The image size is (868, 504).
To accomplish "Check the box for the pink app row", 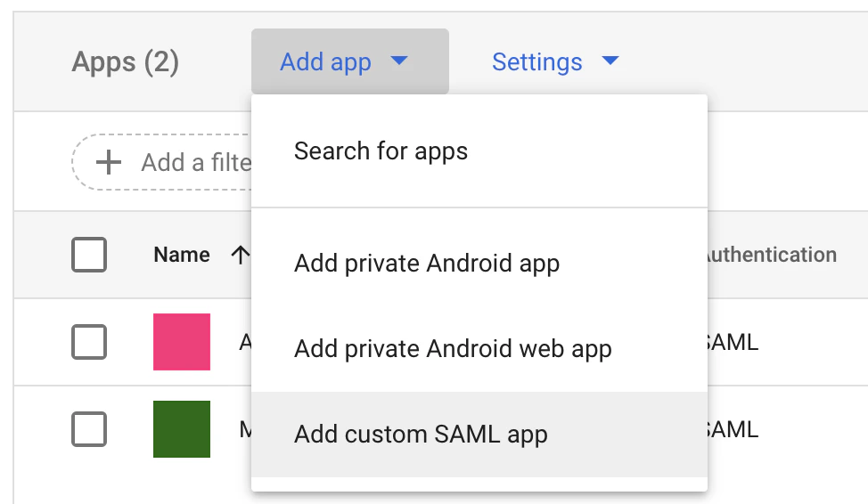I will tap(89, 342).
